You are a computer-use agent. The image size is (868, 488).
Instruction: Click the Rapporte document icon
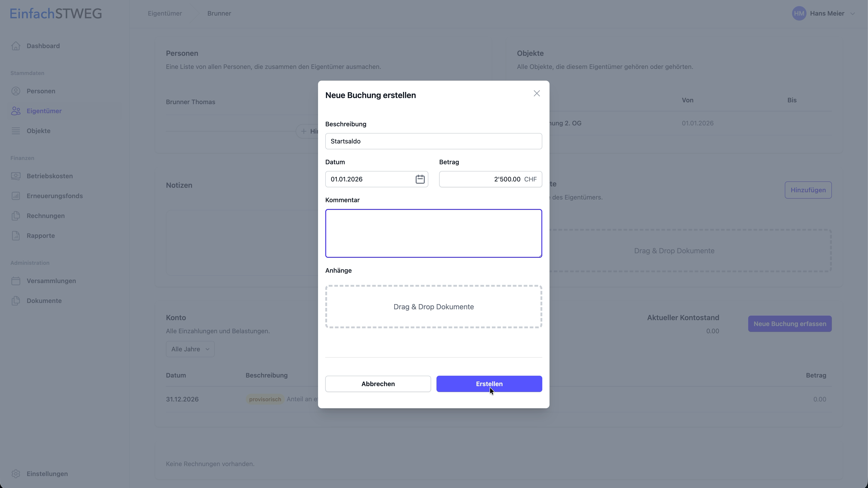point(16,235)
